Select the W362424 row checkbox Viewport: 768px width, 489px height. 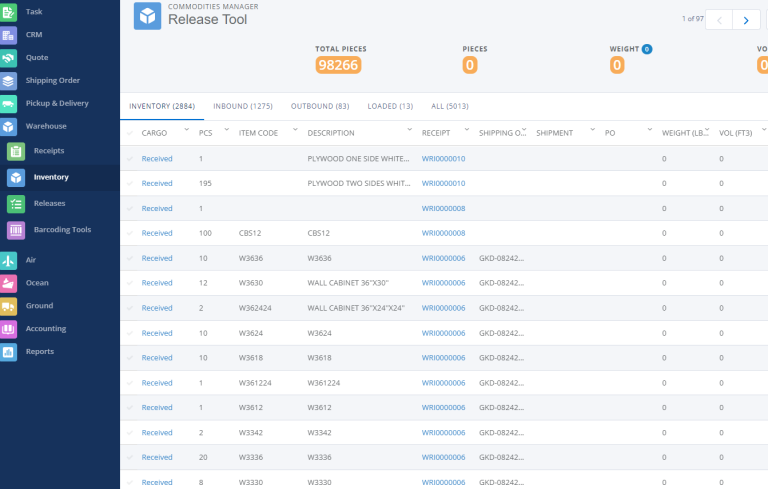pos(130,308)
